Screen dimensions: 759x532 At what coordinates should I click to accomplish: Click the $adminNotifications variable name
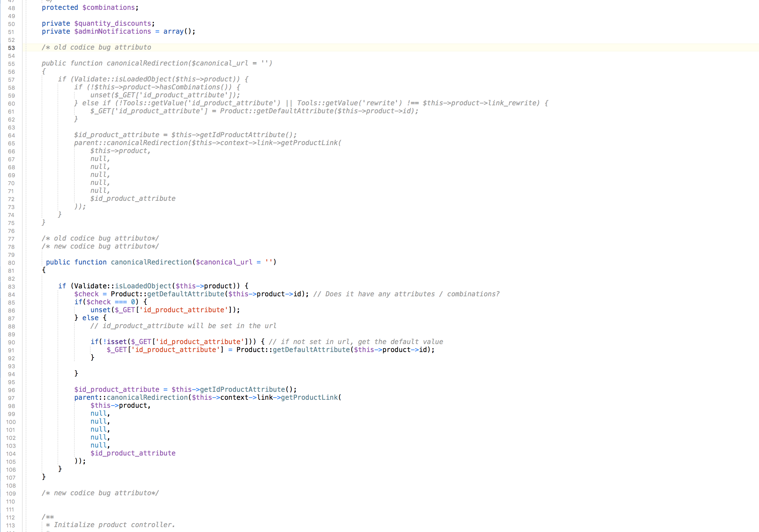[x=113, y=32]
